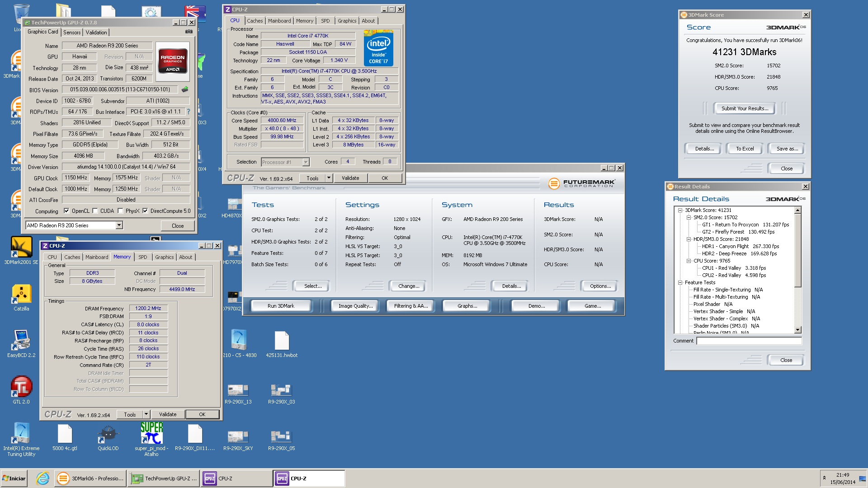The width and height of the screenshot is (868, 488).
Task: Click Save as button in 3DMark Score
Action: pyautogui.click(x=787, y=149)
